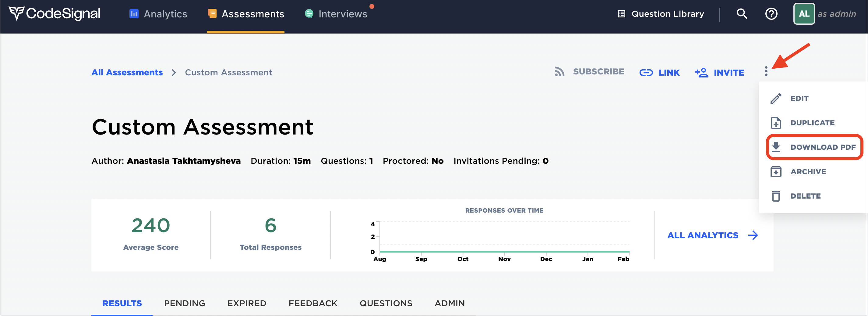Click the Custom Assessment breadcrumb text
This screenshot has width=868, height=316.
click(x=228, y=73)
